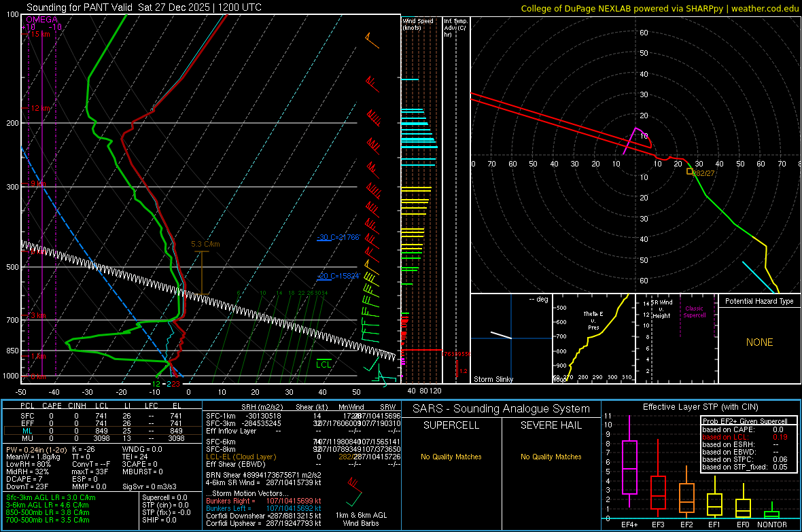Viewport: 802px width, 532px height.
Task: Click the "SFC" parcel row
Action: click(101, 416)
